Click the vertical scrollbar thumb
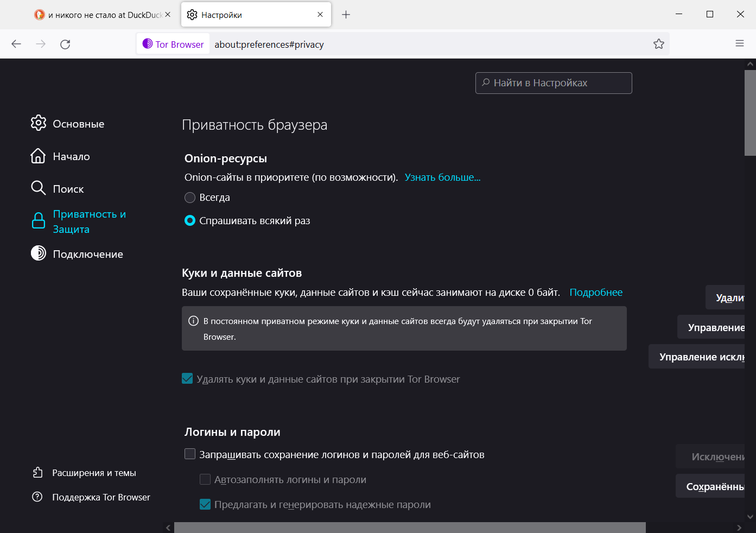The height and width of the screenshot is (533, 756). (x=750, y=112)
